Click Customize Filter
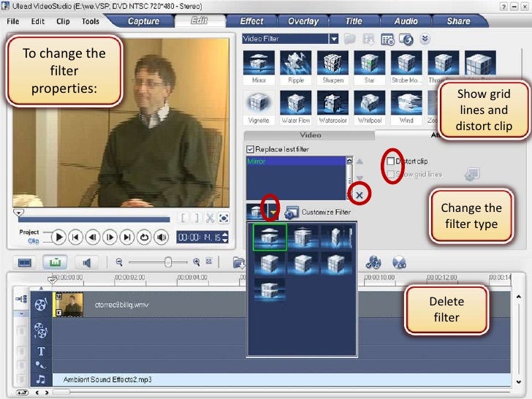The height and width of the screenshot is (399, 532). click(318, 213)
